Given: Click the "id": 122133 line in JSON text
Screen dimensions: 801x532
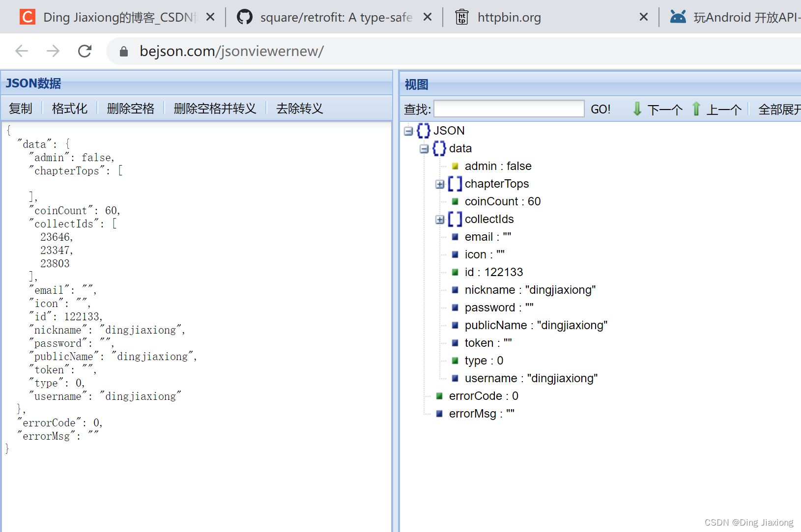Looking at the screenshot, I should tap(66, 317).
